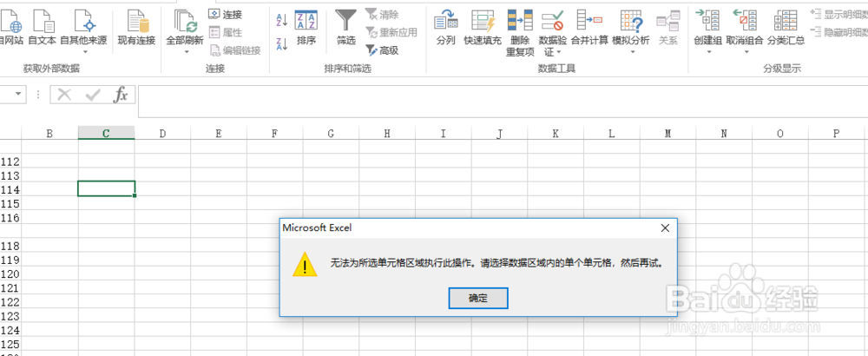The height and width of the screenshot is (356, 868).
Task: Click 隐藏明细数据 (Hide Detail)
Action: click(x=838, y=33)
